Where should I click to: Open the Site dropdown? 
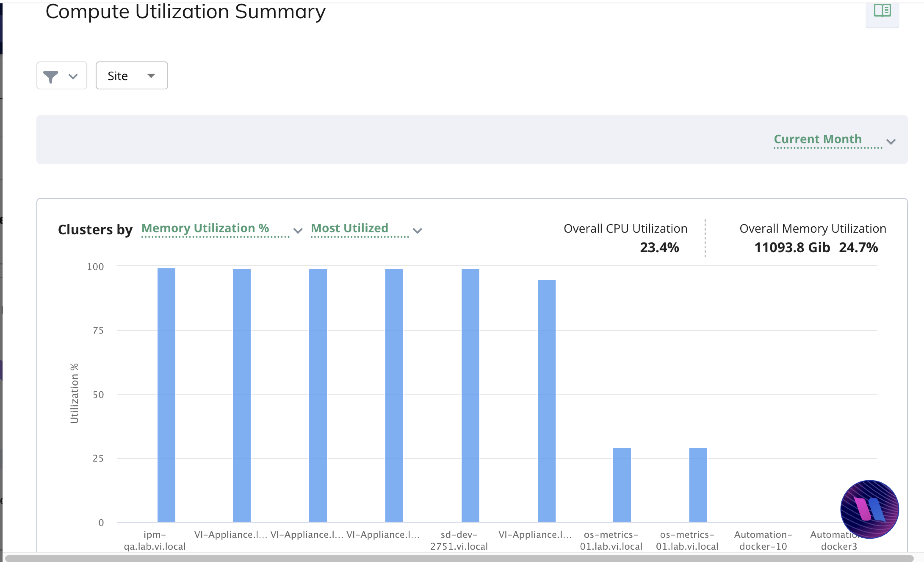(x=132, y=75)
